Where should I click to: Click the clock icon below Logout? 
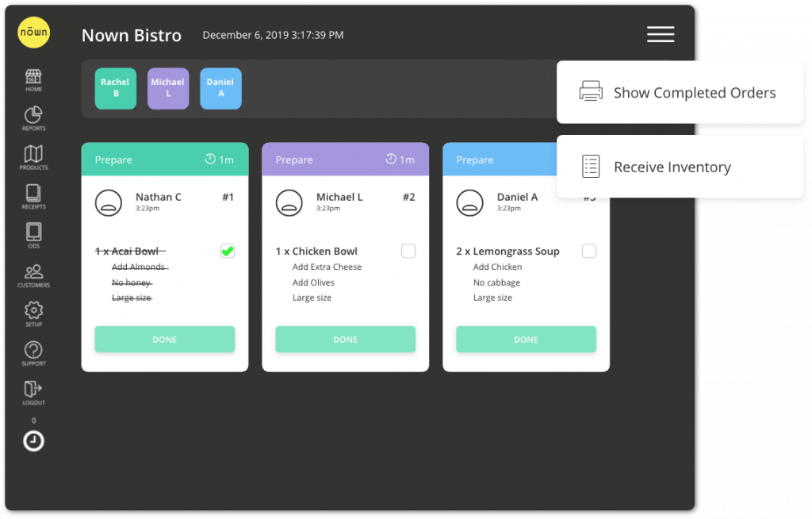(33, 441)
